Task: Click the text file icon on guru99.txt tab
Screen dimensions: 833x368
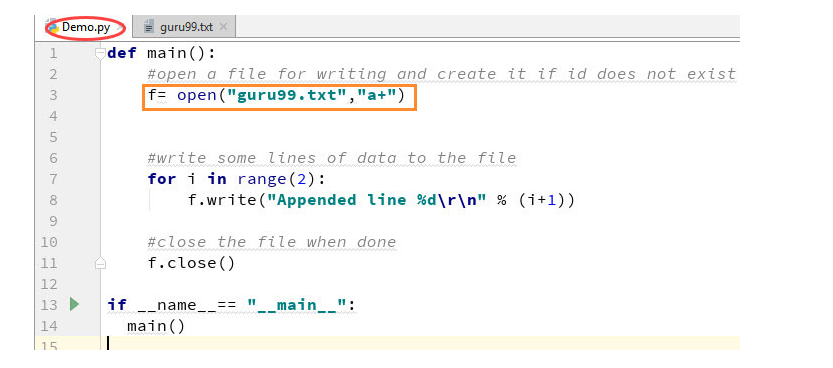Action: [x=149, y=28]
